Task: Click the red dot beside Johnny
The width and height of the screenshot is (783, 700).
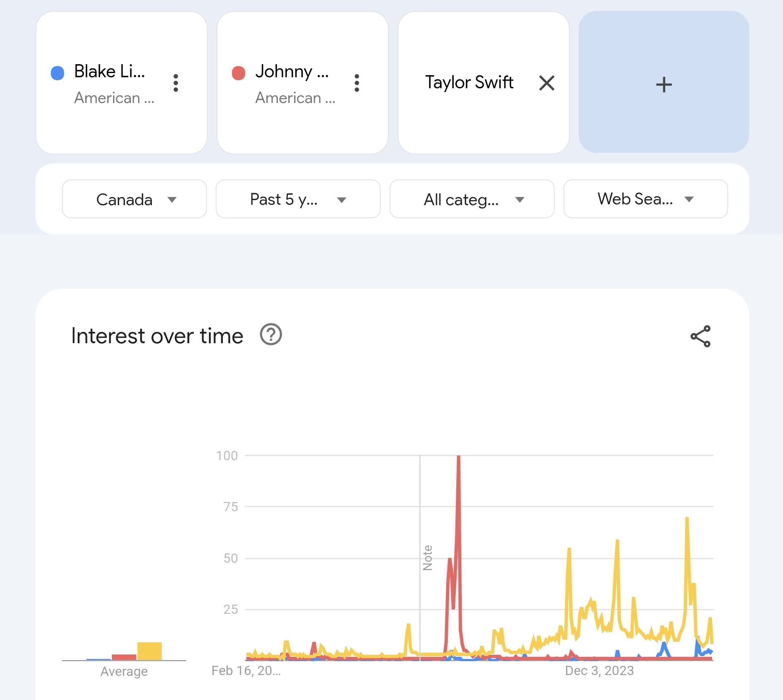Action: tap(238, 73)
